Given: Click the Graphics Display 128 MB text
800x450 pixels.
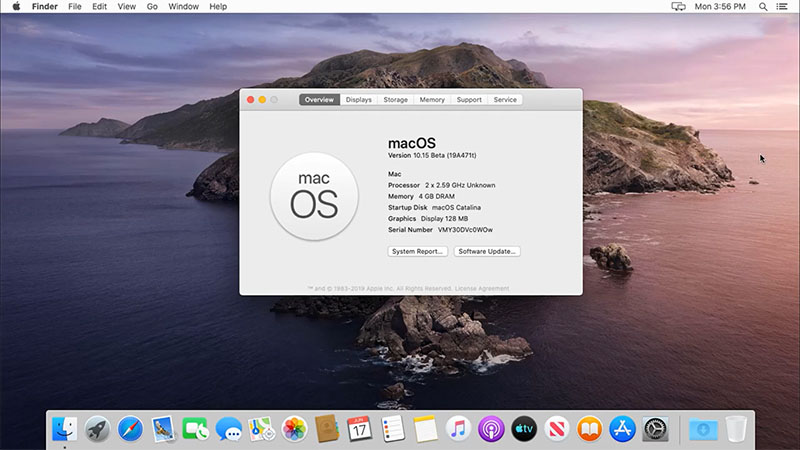Looking at the screenshot, I should (x=428, y=218).
